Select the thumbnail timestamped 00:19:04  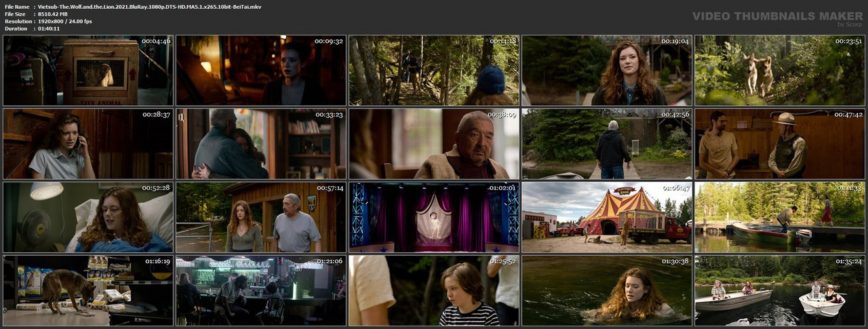(607, 71)
